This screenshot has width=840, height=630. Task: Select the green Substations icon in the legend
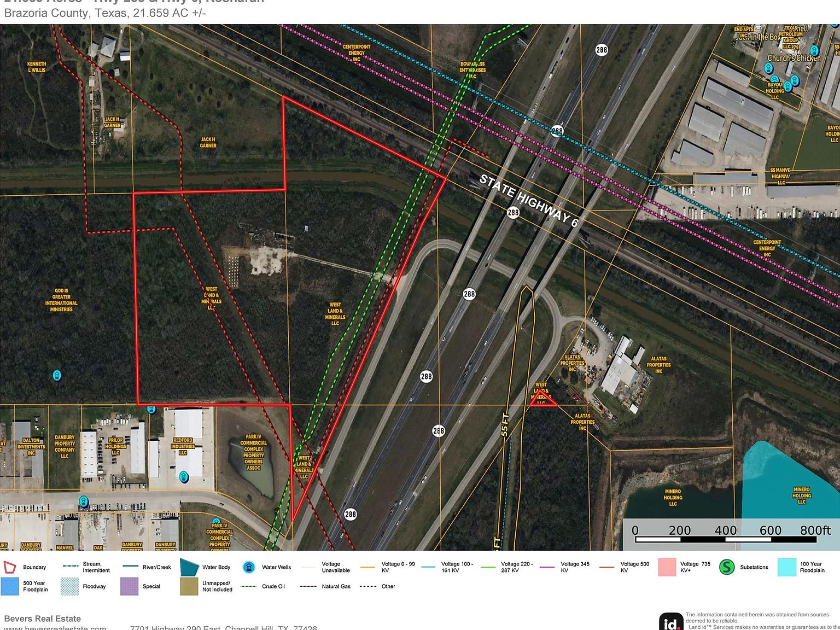(x=727, y=567)
